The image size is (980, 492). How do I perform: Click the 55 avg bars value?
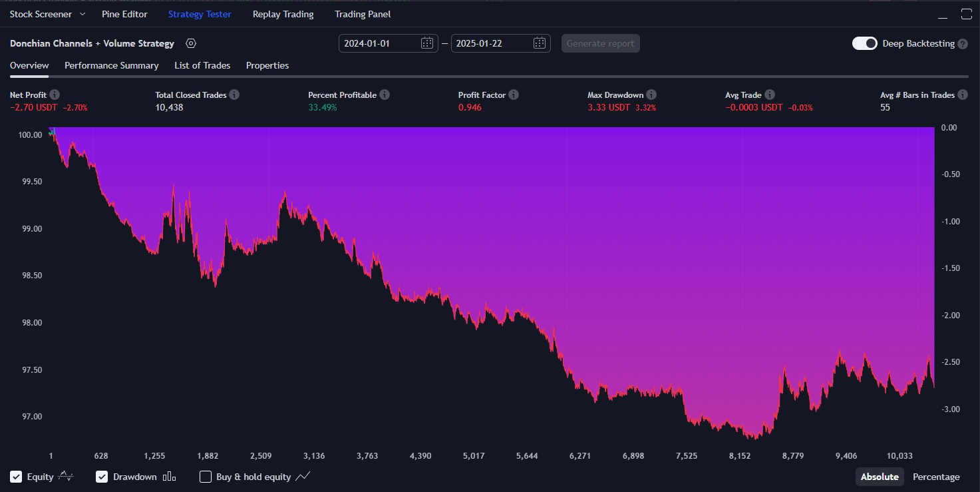885,107
